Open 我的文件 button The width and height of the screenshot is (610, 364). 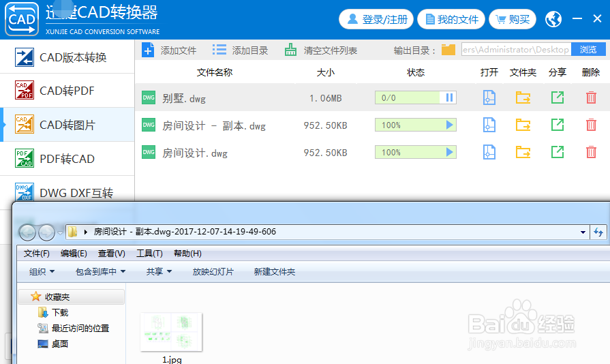point(451,19)
